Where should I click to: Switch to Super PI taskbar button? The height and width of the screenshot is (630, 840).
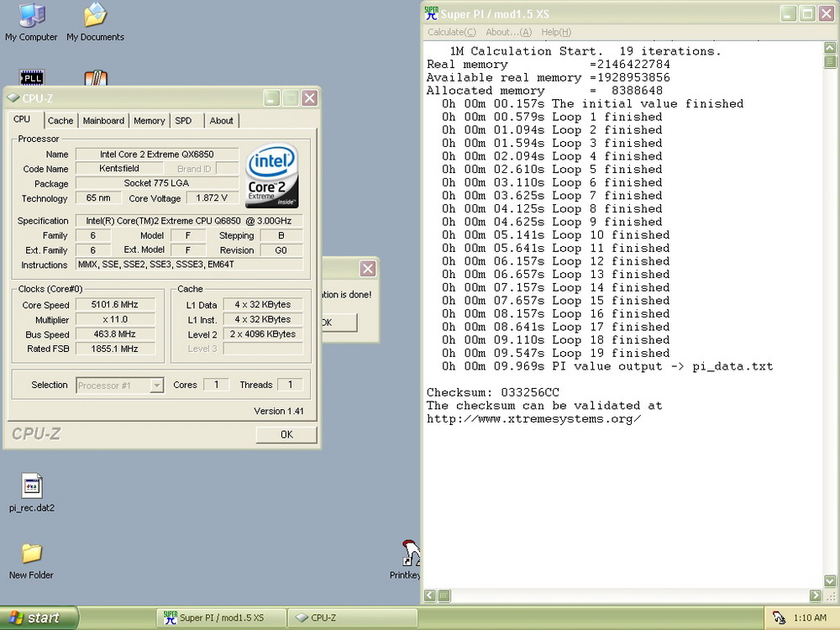point(221,617)
